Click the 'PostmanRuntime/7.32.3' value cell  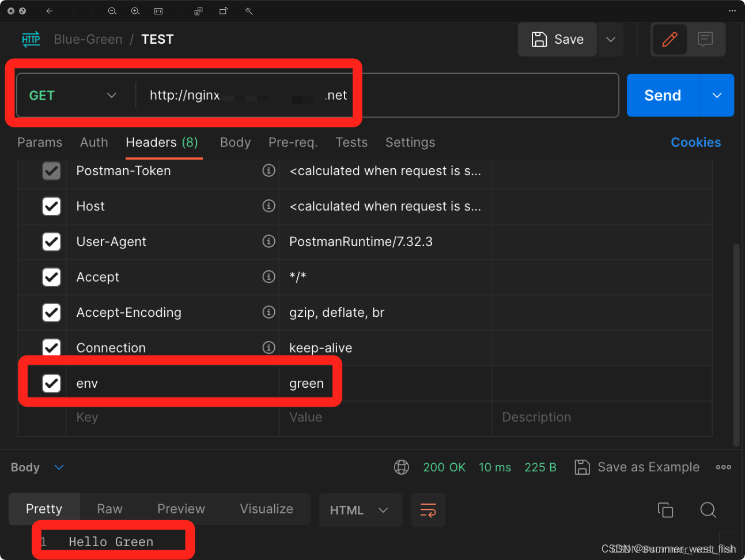coord(385,241)
